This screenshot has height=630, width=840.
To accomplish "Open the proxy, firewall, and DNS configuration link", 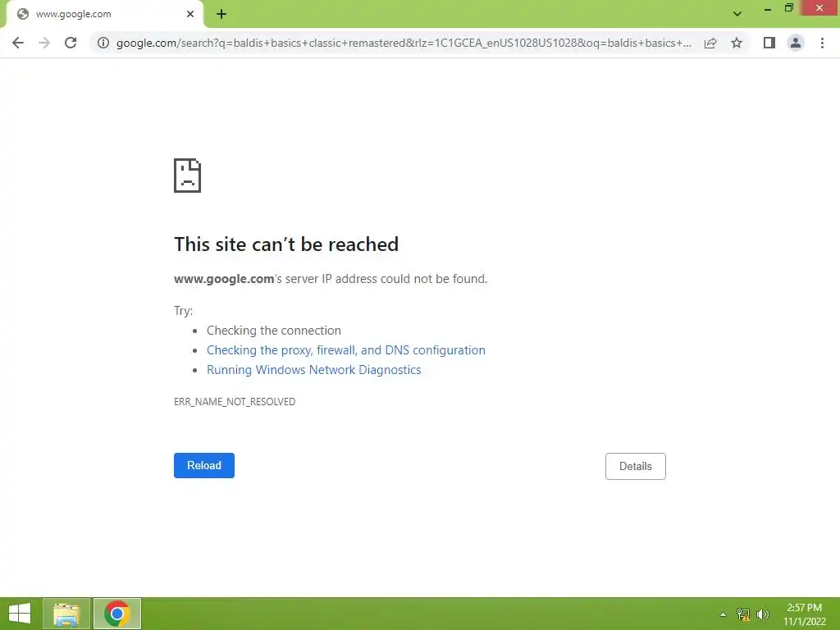I will pos(346,350).
